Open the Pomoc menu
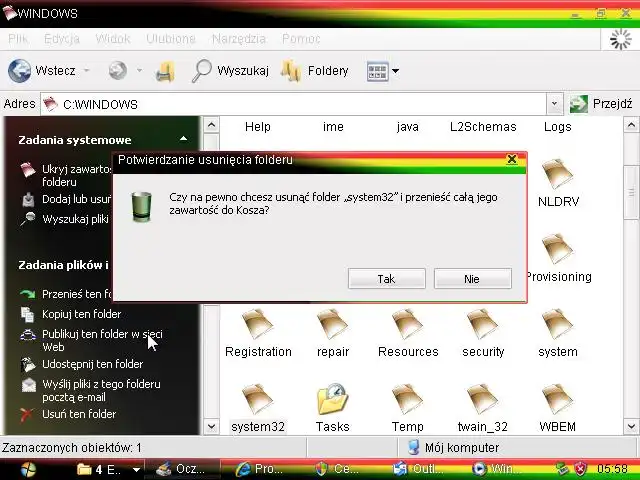Screen dimensions: 640x480 click(x=301, y=39)
